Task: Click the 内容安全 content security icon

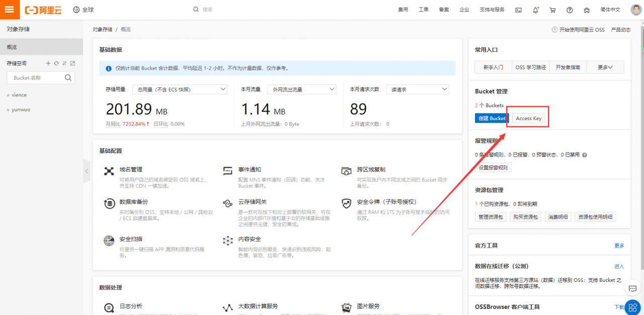Action: (x=227, y=240)
